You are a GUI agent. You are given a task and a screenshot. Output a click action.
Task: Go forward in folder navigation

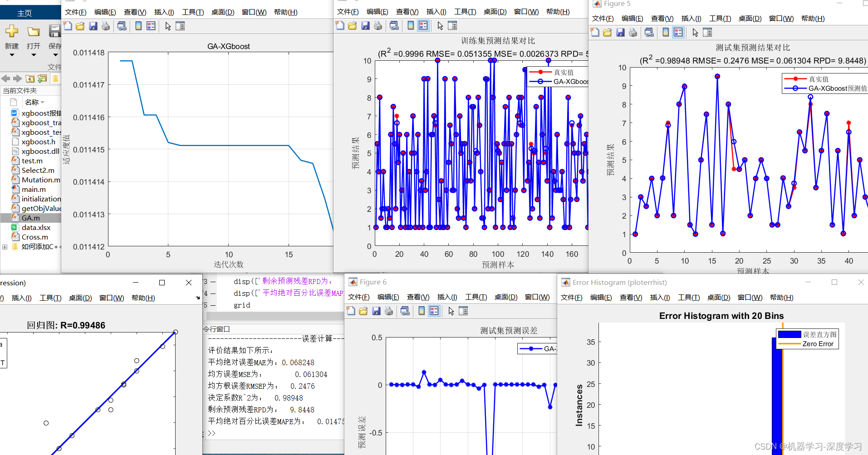pyautogui.click(x=17, y=78)
